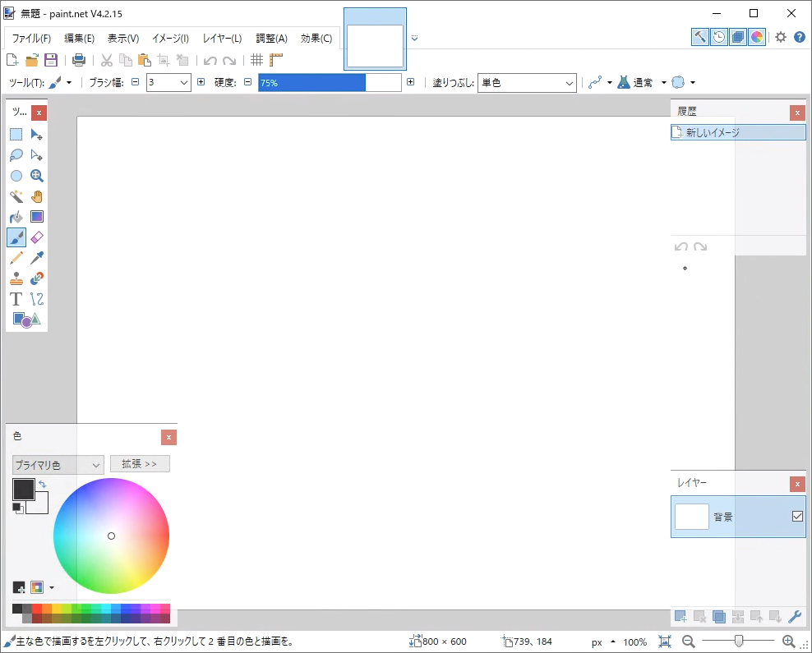
Task: Open the 塗りつぶし fill style dropdown
Action: [x=528, y=83]
